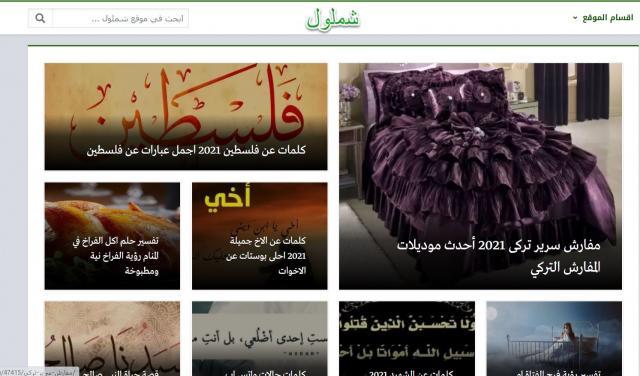Click the cooked chicken article thumbnail

112,236
